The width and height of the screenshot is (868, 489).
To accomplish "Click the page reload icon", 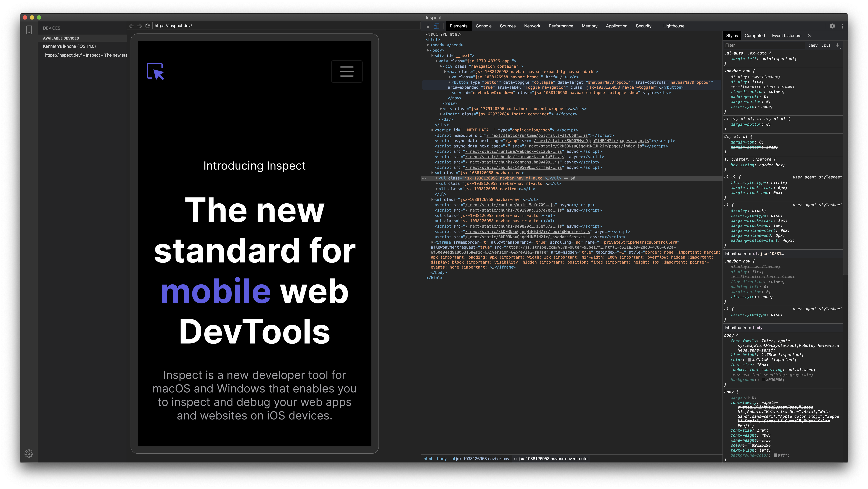I will tap(148, 25).
